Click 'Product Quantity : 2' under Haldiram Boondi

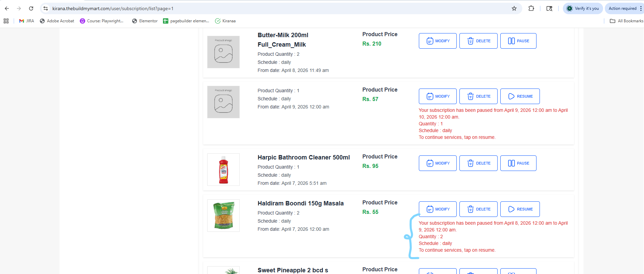point(279,213)
